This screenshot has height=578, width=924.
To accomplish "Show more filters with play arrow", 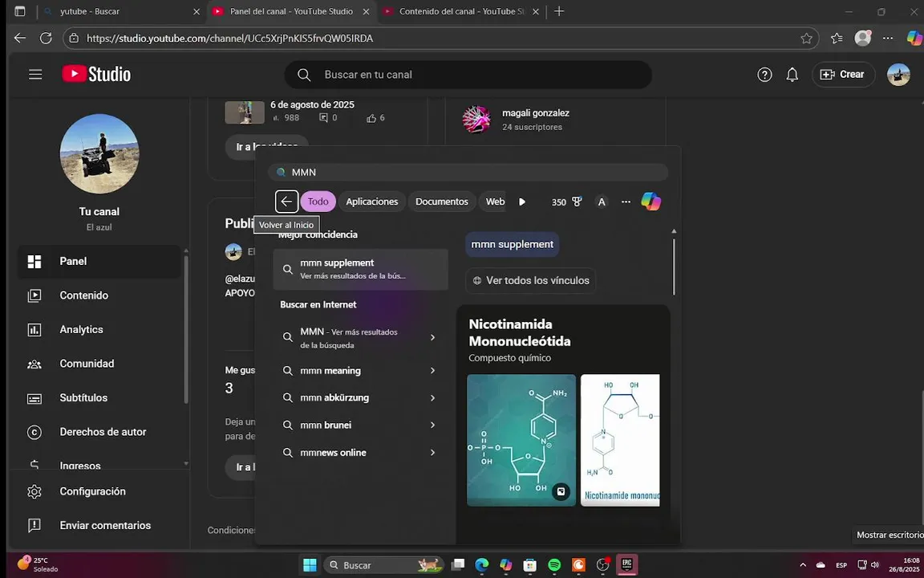I will tap(522, 201).
